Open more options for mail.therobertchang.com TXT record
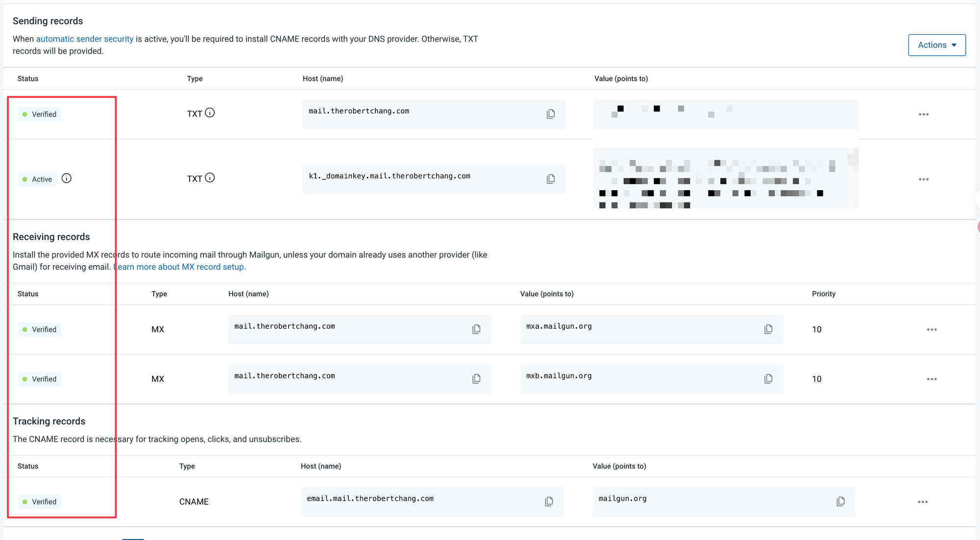This screenshot has width=980, height=540. (923, 114)
